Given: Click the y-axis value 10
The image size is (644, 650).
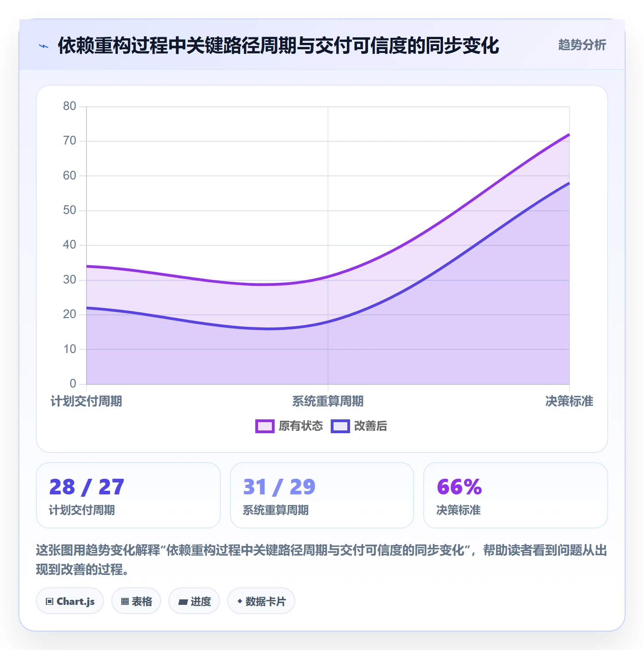Looking at the screenshot, I should [69, 349].
